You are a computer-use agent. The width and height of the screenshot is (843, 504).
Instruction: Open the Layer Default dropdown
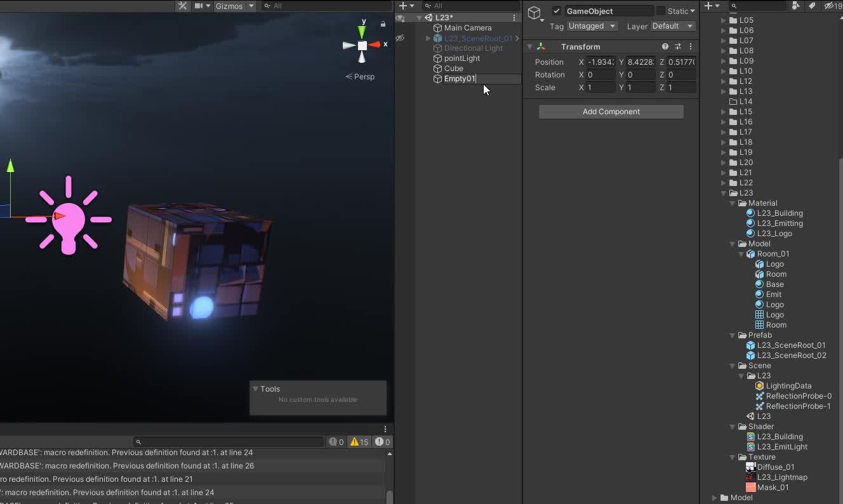672,26
